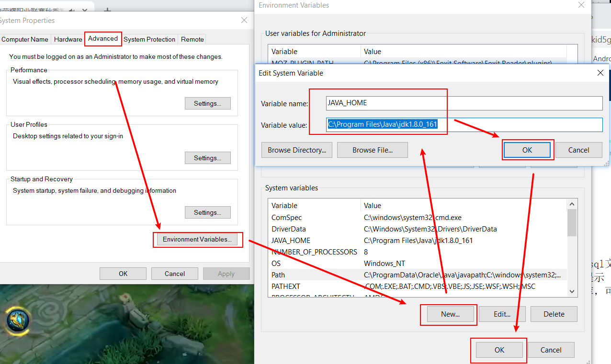Open the Hardware tab
Viewport: 611px width, 364px height.
(68, 39)
